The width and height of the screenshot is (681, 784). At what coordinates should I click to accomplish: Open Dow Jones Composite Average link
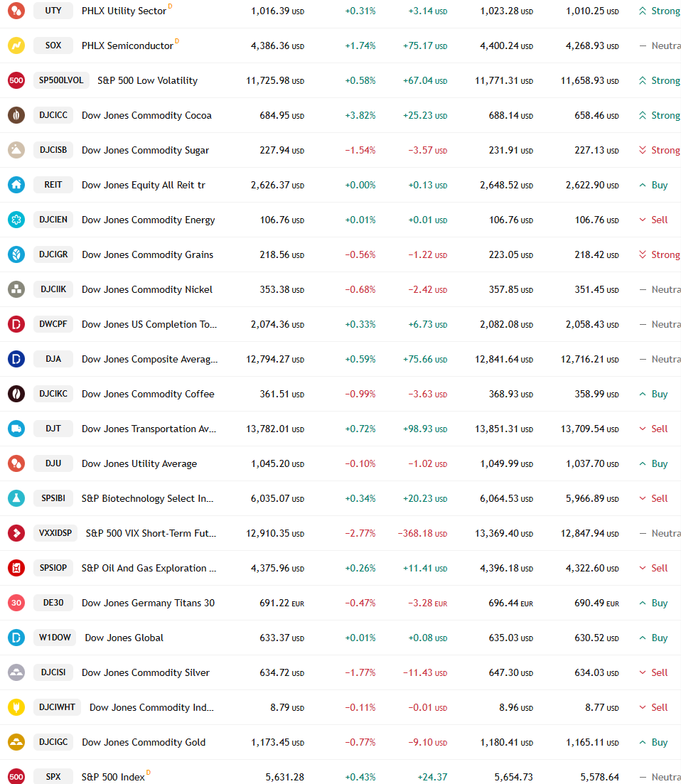click(x=149, y=360)
